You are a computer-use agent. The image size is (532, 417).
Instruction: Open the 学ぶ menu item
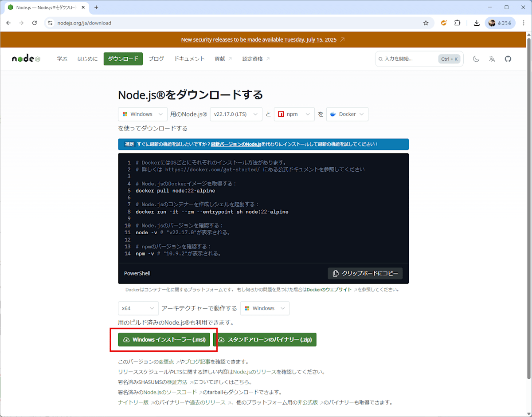[62, 59]
